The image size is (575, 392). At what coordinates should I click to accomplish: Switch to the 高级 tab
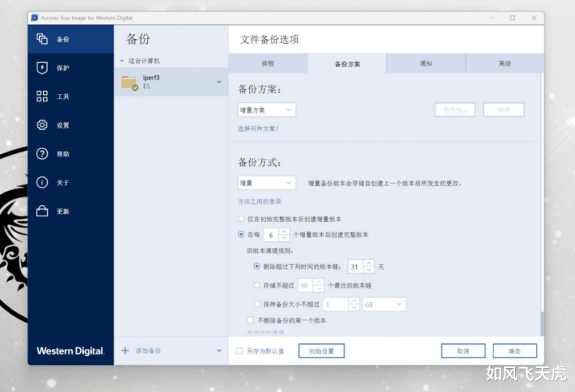coord(505,63)
